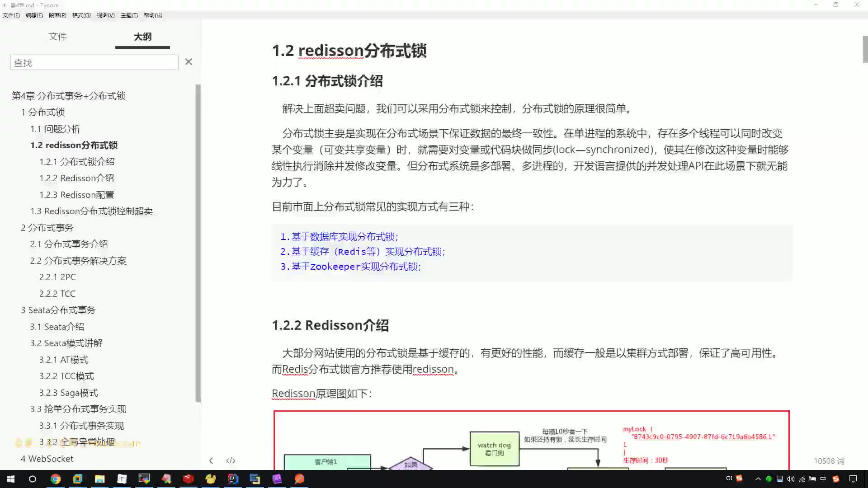
Task: Switch sidebar to 大纲 tab
Action: 142,37
